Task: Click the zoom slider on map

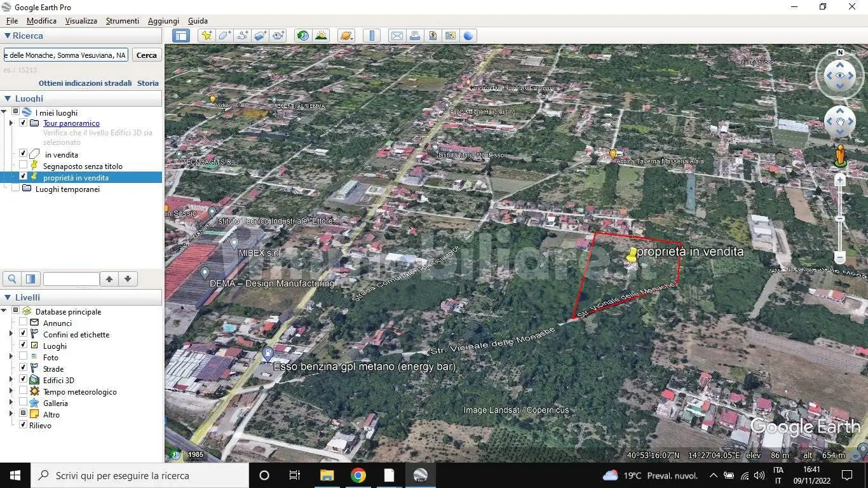Action: click(x=840, y=219)
